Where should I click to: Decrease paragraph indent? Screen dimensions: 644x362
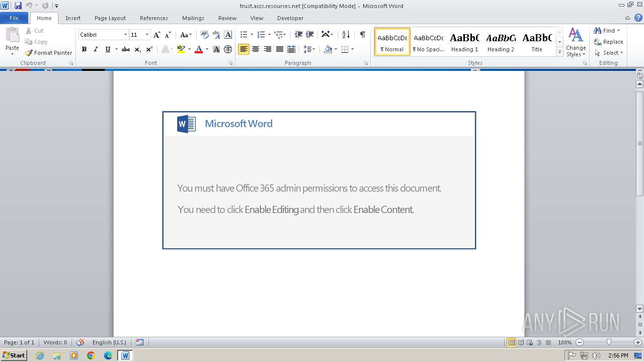pos(298,35)
